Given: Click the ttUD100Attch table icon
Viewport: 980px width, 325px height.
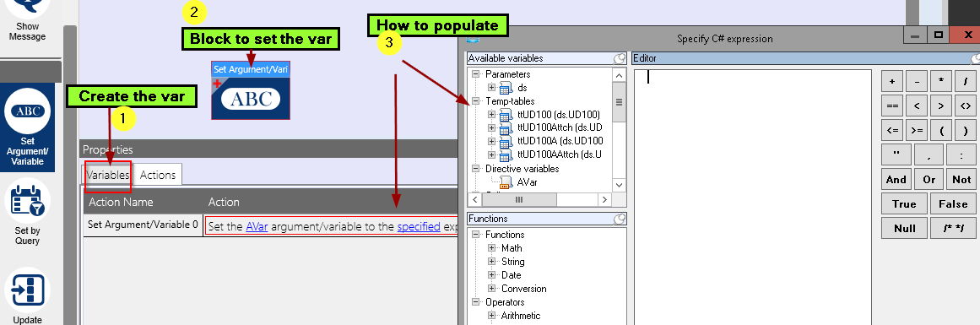Looking at the screenshot, I should coord(506,128).
